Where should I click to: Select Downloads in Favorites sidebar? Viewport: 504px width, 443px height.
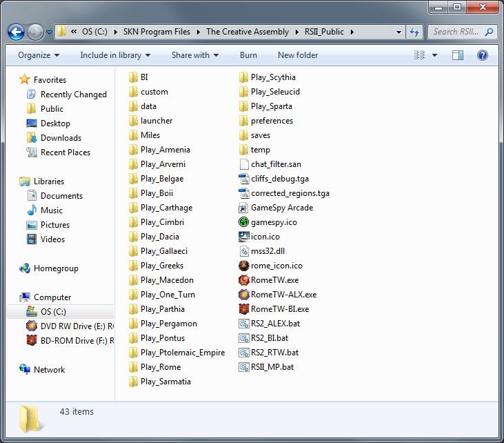point(61,138)
